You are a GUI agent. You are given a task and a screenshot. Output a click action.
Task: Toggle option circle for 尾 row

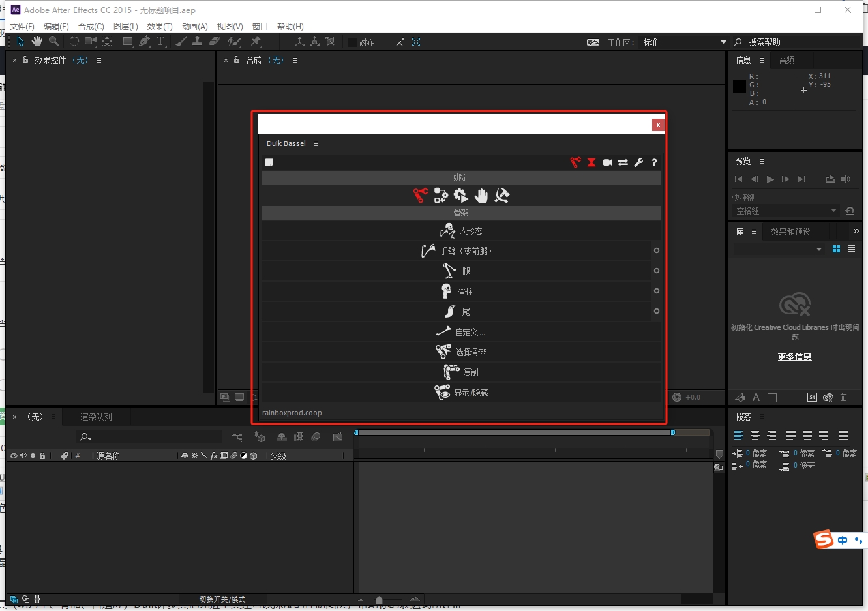[x=657, y=311]
